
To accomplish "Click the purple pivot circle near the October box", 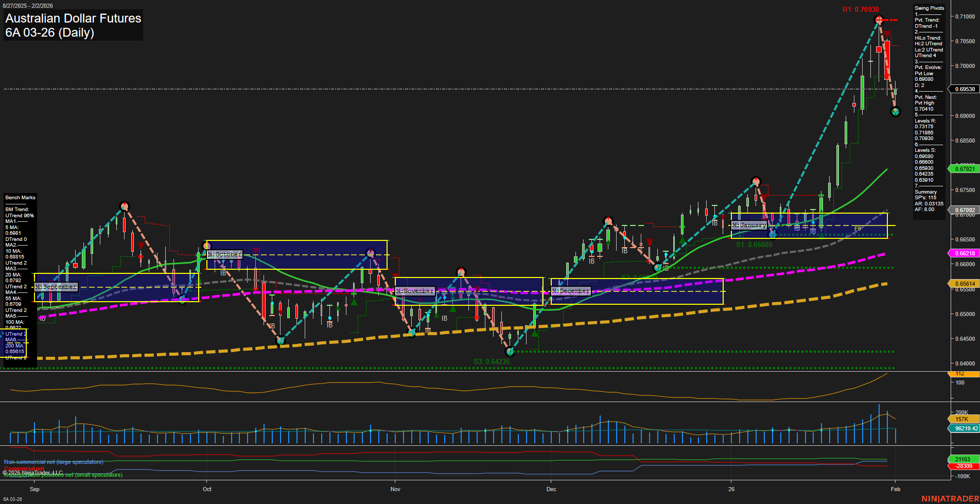I will (370, 253).
